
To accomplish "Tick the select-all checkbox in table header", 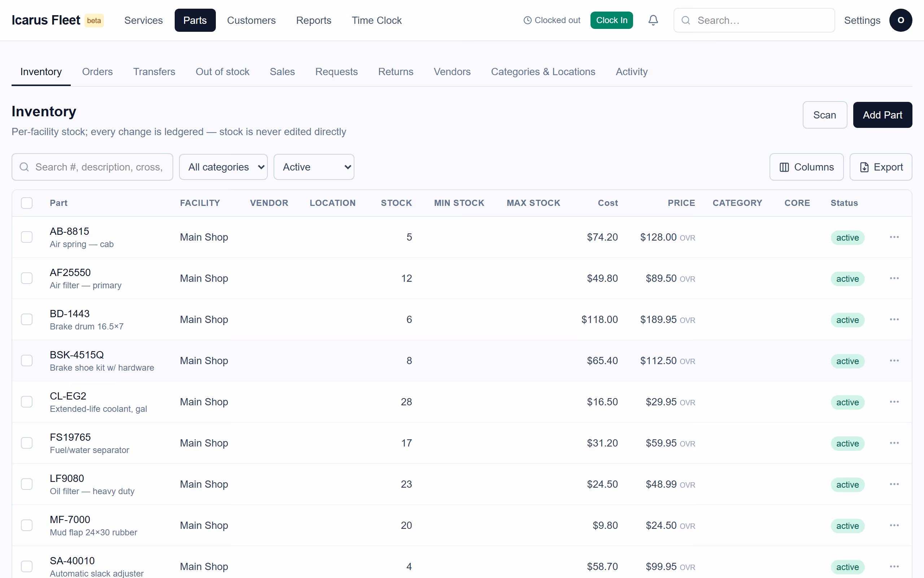I will point(27,203).
